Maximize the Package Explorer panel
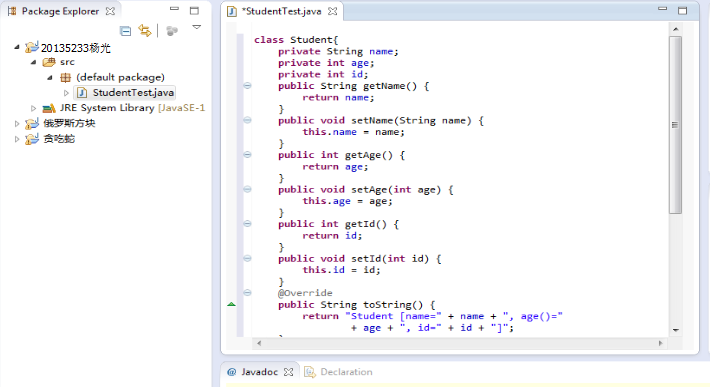 (194, 10)
